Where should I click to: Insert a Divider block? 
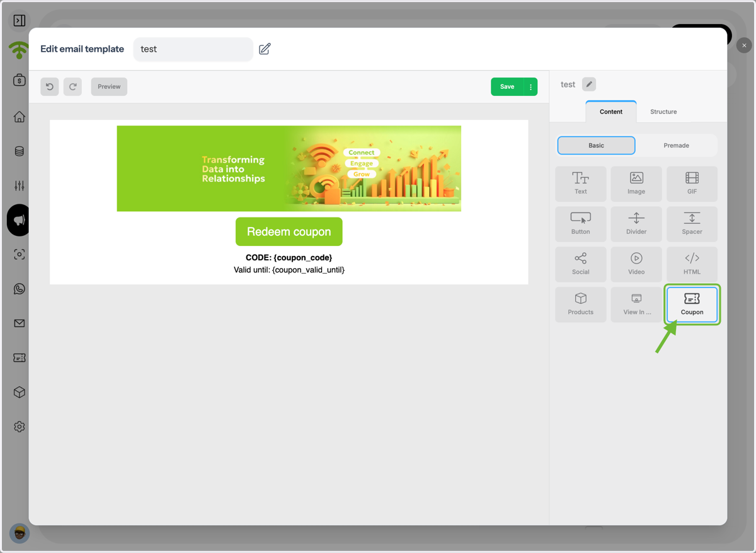[x=636, y=224]
